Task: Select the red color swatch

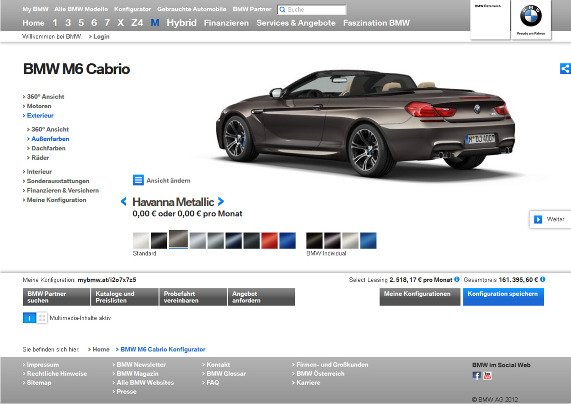Action: tap(269, 241)
